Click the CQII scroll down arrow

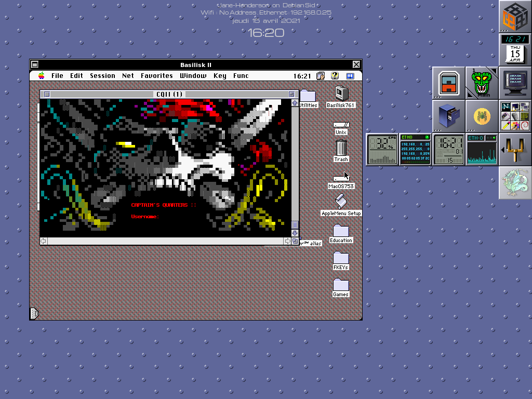pyautogui.click(x=295, y=233)
